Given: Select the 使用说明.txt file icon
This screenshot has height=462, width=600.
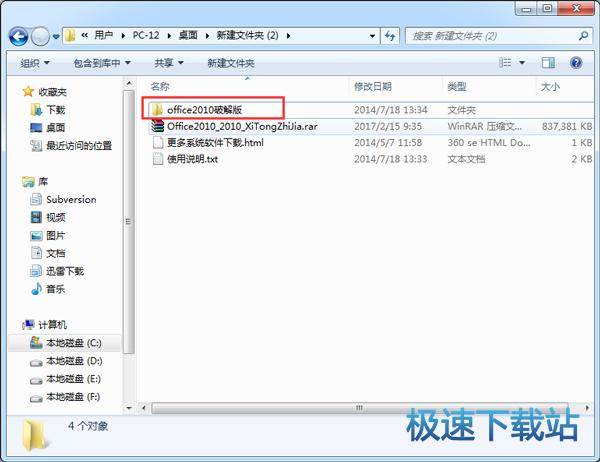Looking at the screenshot, I should point(158,159).
